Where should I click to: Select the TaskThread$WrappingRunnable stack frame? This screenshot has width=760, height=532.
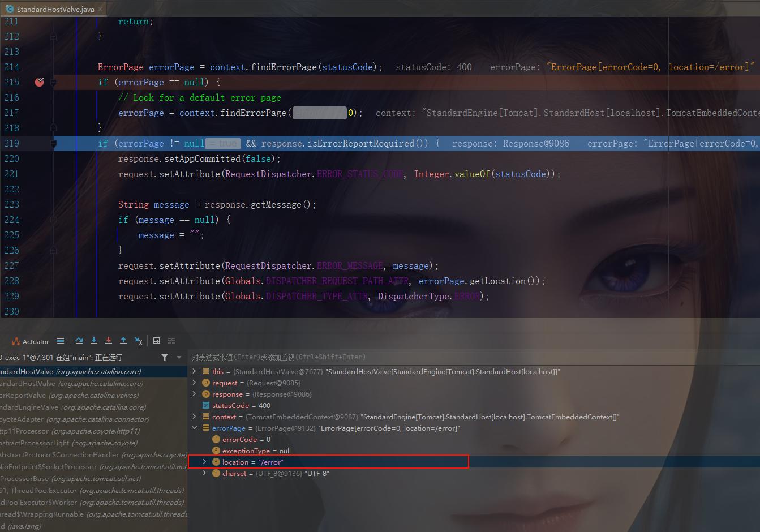point(93,514)
